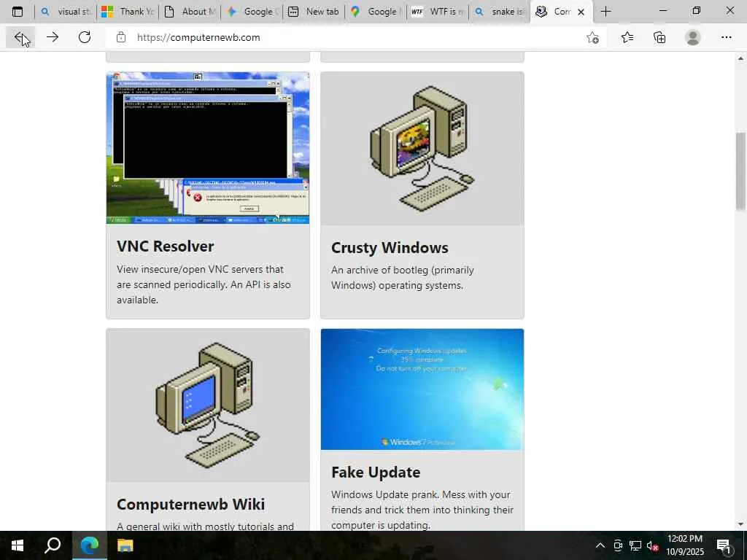747x560 pixels.
Task: Switch to the WTF is tab
Action: (x=438, y=12)
